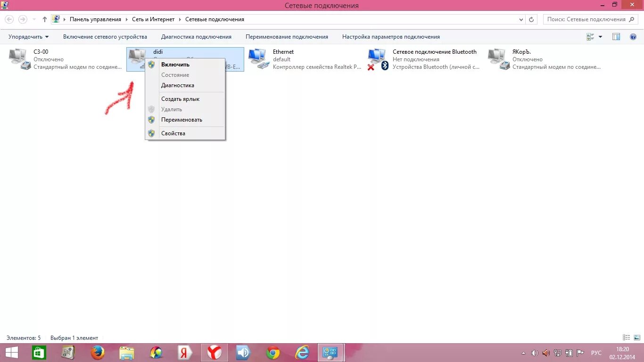The height and width of the screenshot is (362, 644).
Task: Switch to large icons view in status bar
Action: (636, 337)
